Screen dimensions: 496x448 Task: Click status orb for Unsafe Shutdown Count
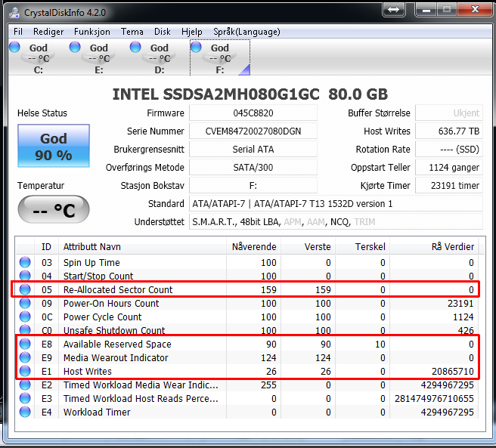click(25, 330)
